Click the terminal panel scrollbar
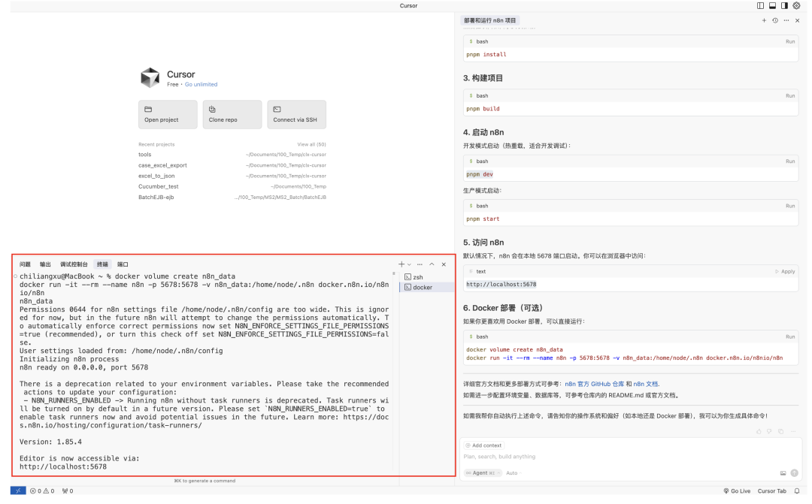The width and height of the screenshot is (812, 504). pyautogui.click(x=393, y=274)
